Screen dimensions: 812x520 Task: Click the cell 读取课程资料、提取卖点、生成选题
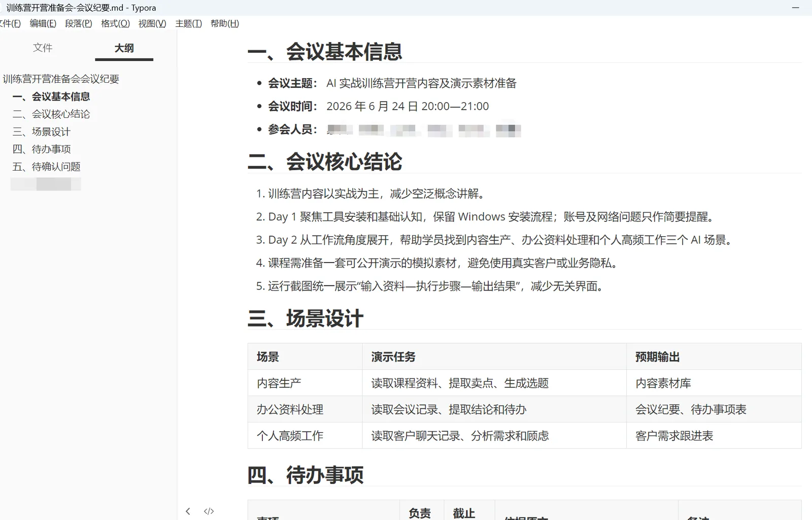coord(494,383)
